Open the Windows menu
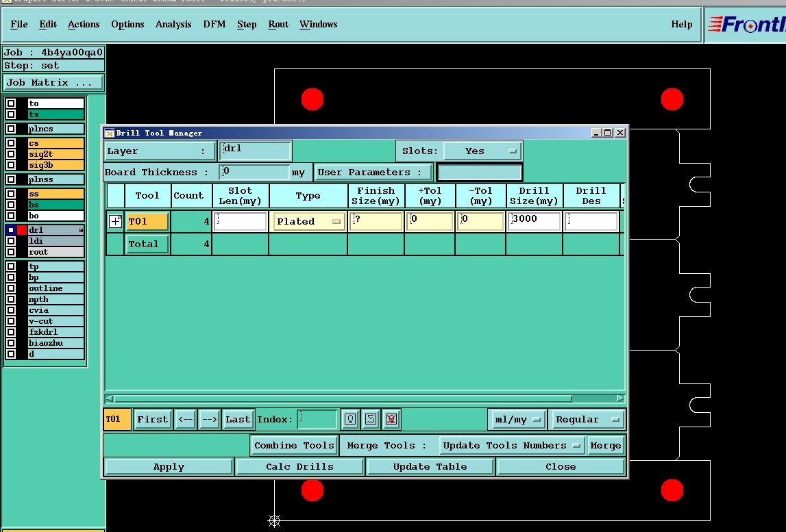Screen dimensions: 786x532 click(x=319, y=24)
